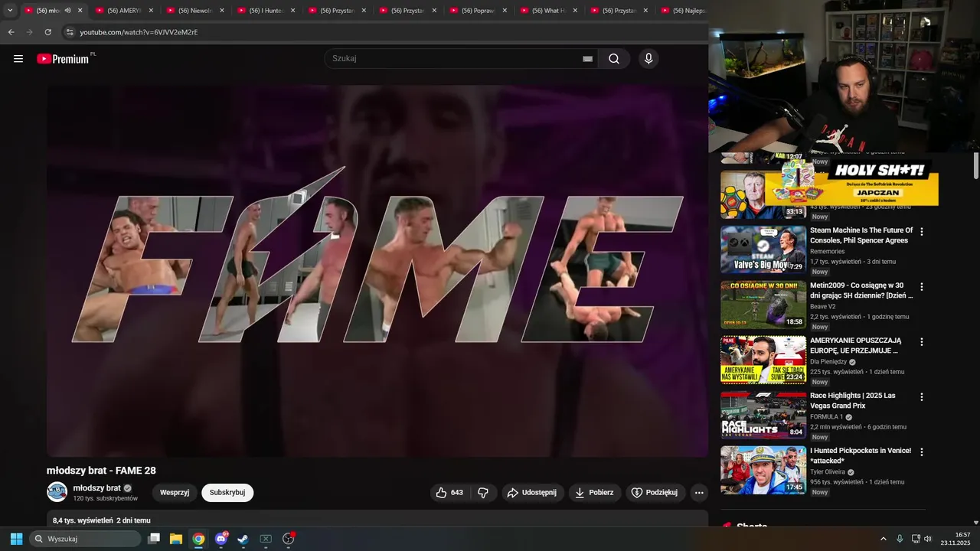Image resolution: width=980 pixels, height=551 pixels.
Task: Click the address bar URL
Action: (x=139, y=32)
